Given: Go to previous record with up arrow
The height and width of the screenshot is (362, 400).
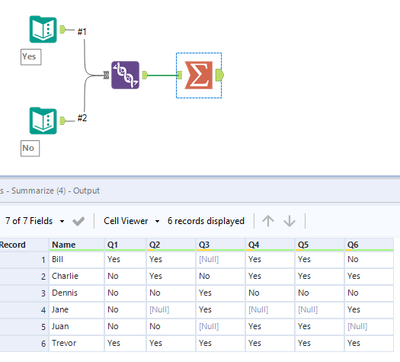Looking at the screenshot, I should 268,221.
